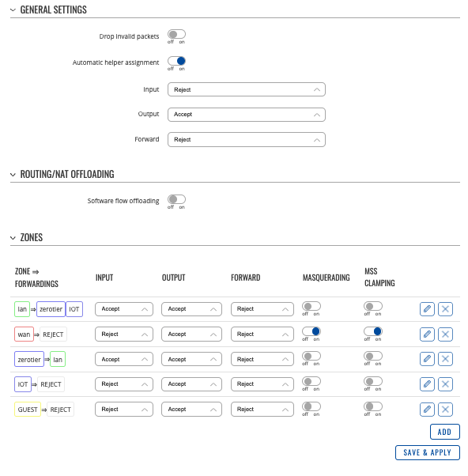Delete the wan zone row
Viewport: 468px width, 476px height.
point(445,334)
